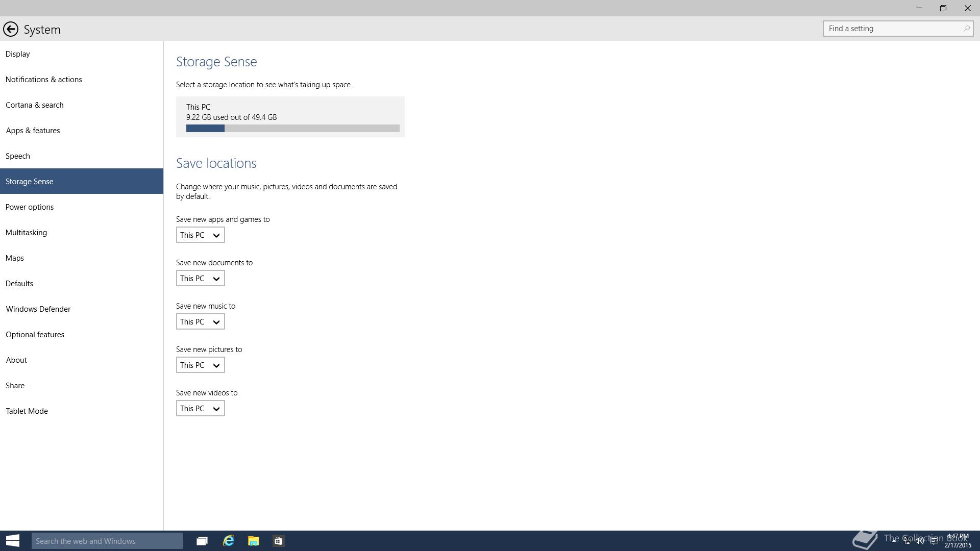Click the 'Storage Sense' page heading
This screenshot has width=980, height=551.
(216, 62)
